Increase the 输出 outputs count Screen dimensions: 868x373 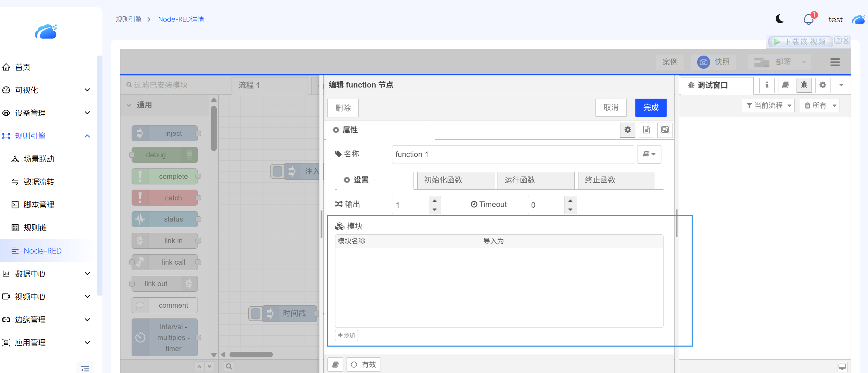pyautogui.click(x=435, y=201)
